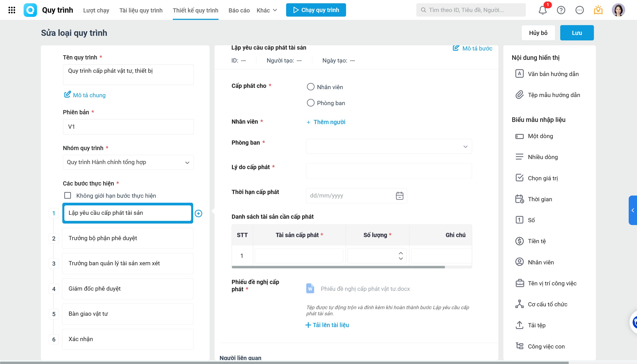637x364 pixels.
Task: Click the dd/mm/yyyy date input
Action: [x=356, y=196]
